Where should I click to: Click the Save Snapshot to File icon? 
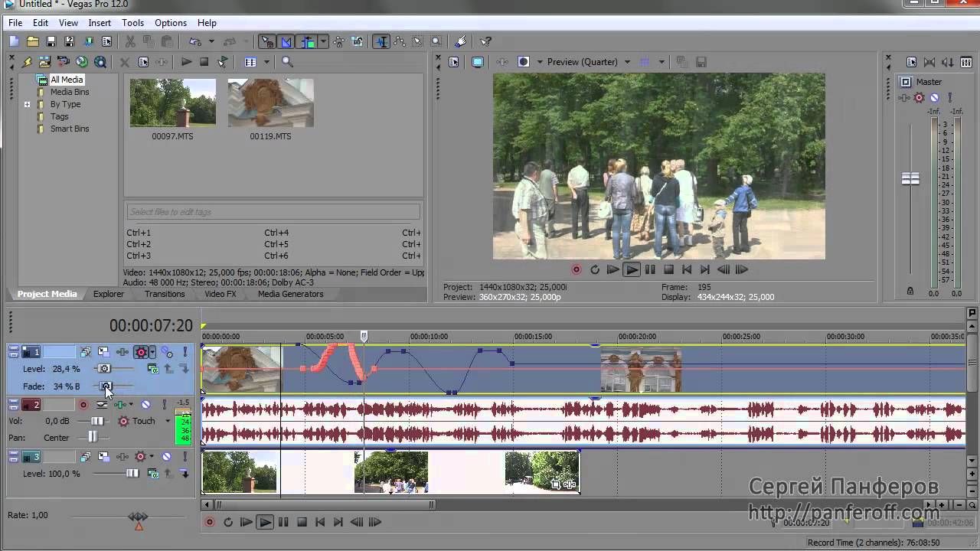701,62
